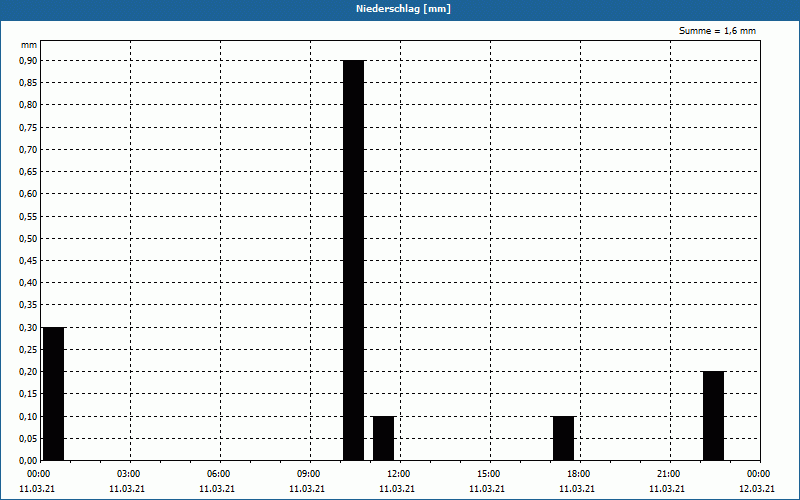Image resolution: width=800 pixels, height=500 pixels.
Task: Click the 0,90 y-axis value
Action: (x=28, y=61)
